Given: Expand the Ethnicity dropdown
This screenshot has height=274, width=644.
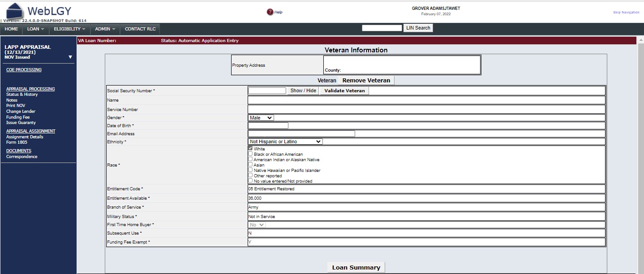Looking at the screenshot, I should click(x=285, y=141).
